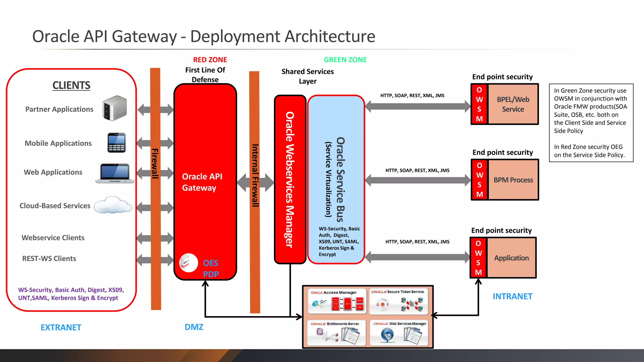This screenshot has height=362, width=644.
Task: Select the Oracle Web Services Manager thumbnail
Action: point(399,332)
